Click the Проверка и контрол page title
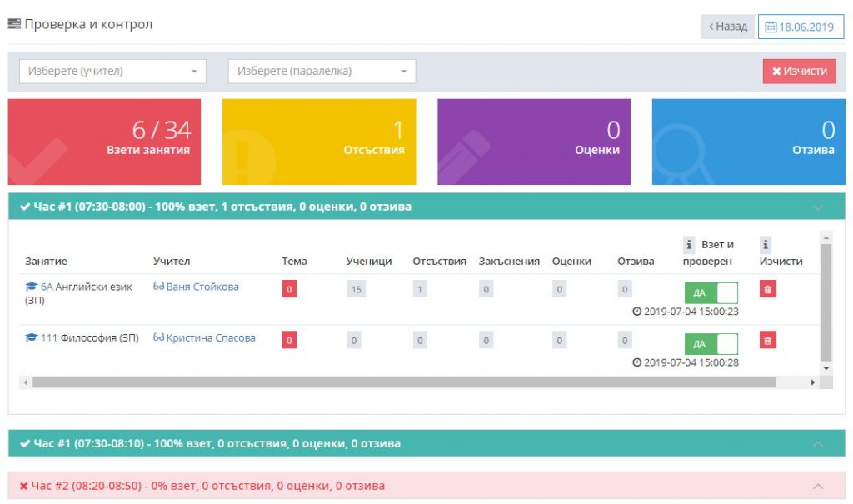The height and width of the screenshot is (504, 853). point(88,24)
